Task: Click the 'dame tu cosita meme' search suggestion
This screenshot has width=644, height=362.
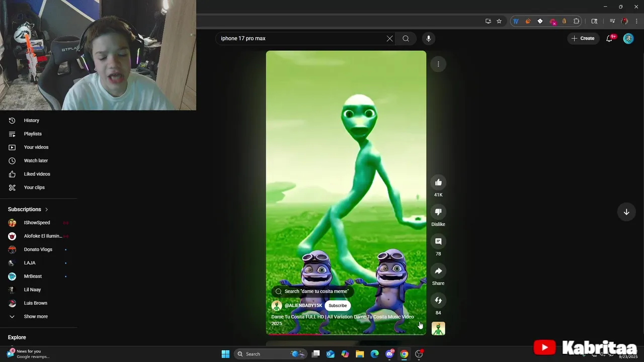Action: [312, 291]
